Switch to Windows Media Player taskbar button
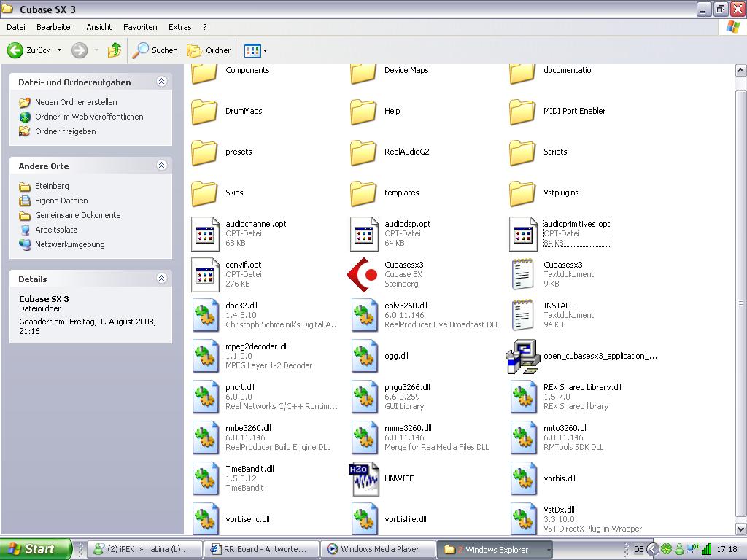Screen dimensions: 747x560 pos(379,550)
